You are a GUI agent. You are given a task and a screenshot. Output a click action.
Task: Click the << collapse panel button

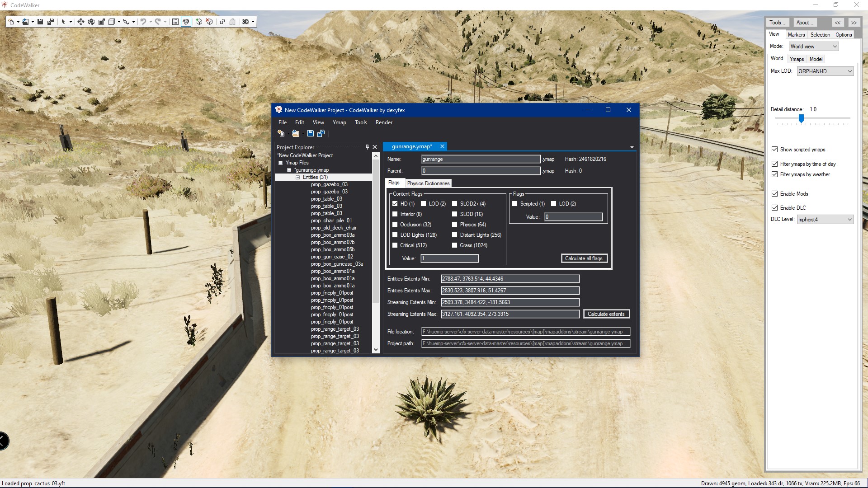(838, 23)
